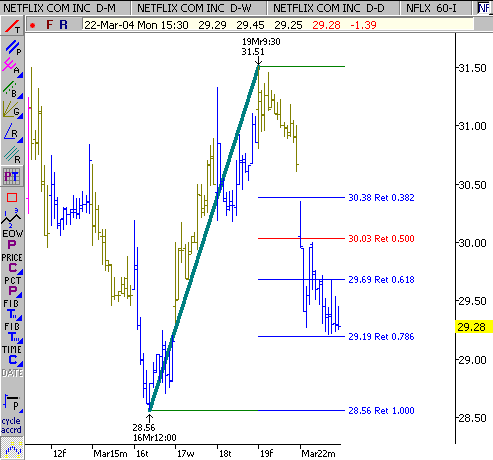The width and height of the screenshot is (493, 460).
Task: Click the 28.56 16Mr12:00 low label
Action: (154, 432)
